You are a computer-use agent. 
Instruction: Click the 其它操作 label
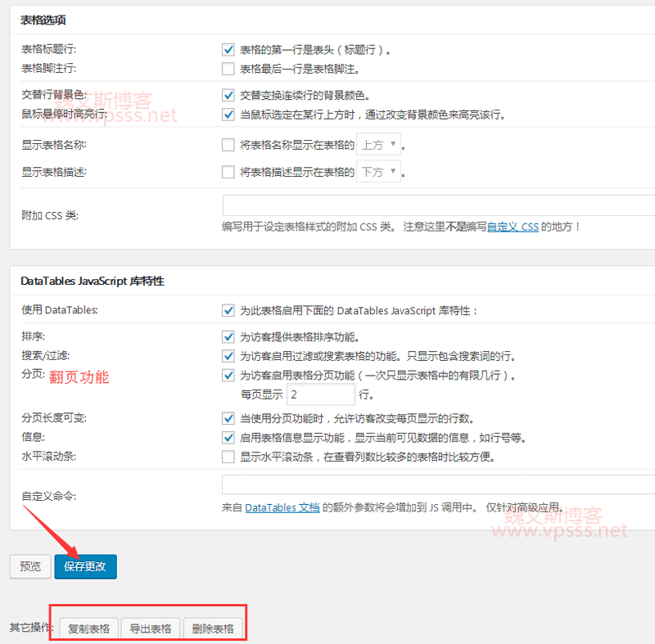[32, 628]
